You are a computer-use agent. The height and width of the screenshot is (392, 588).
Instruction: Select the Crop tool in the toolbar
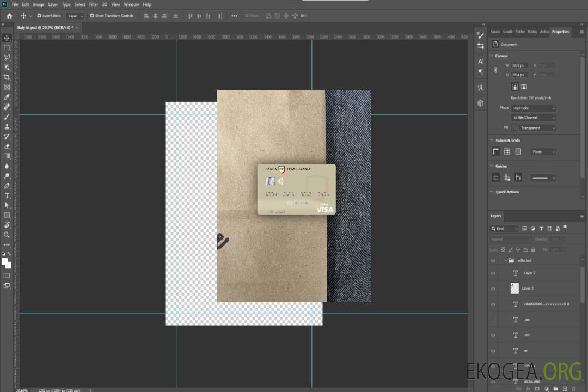(7, 77)
